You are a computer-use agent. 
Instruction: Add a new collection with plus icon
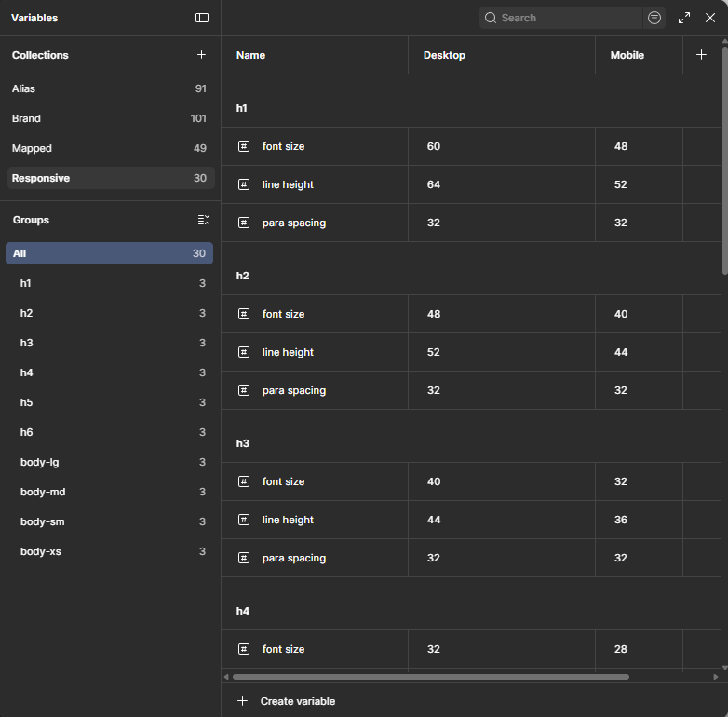201,54
